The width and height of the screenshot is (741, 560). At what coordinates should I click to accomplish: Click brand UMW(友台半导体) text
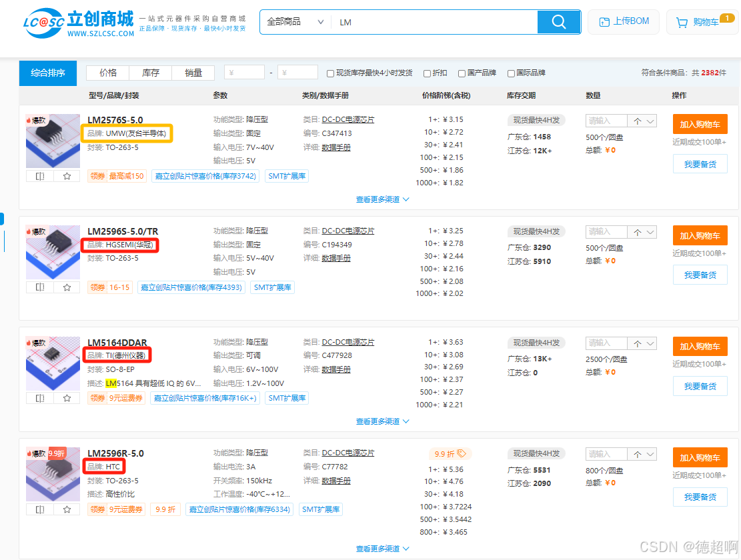point(136,133)
